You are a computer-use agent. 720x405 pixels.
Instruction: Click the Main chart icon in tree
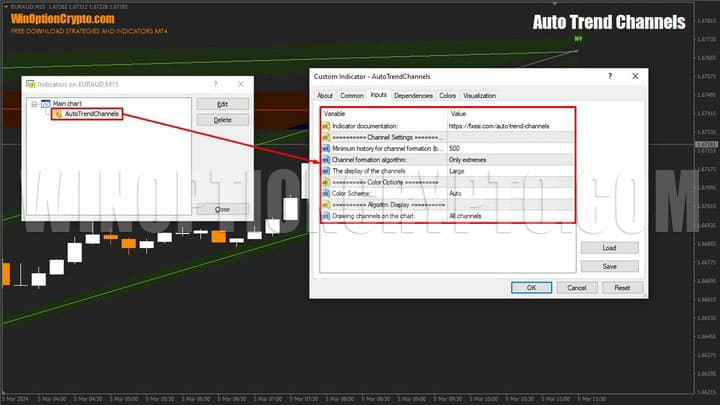coord(46,103)
